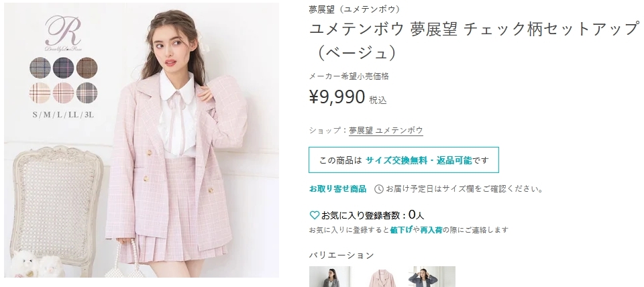
Task: Click the clock delivery-date icon
Action: point(378,189)
